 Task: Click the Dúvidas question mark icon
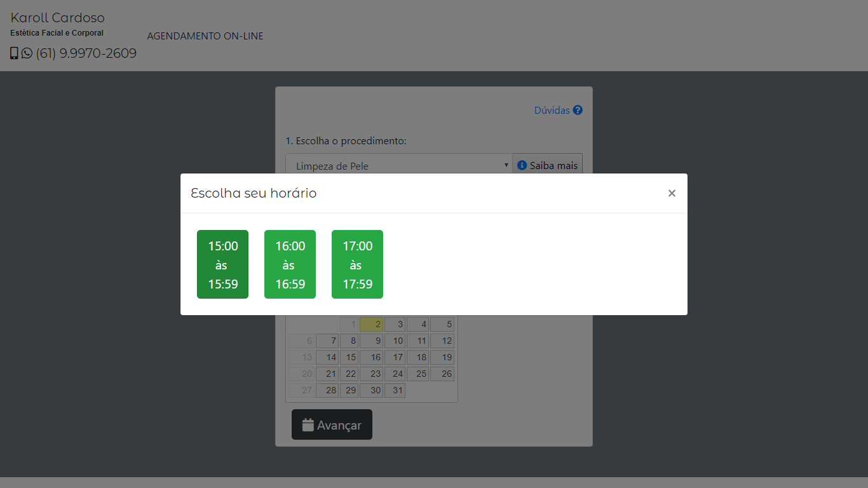[578, 110]
